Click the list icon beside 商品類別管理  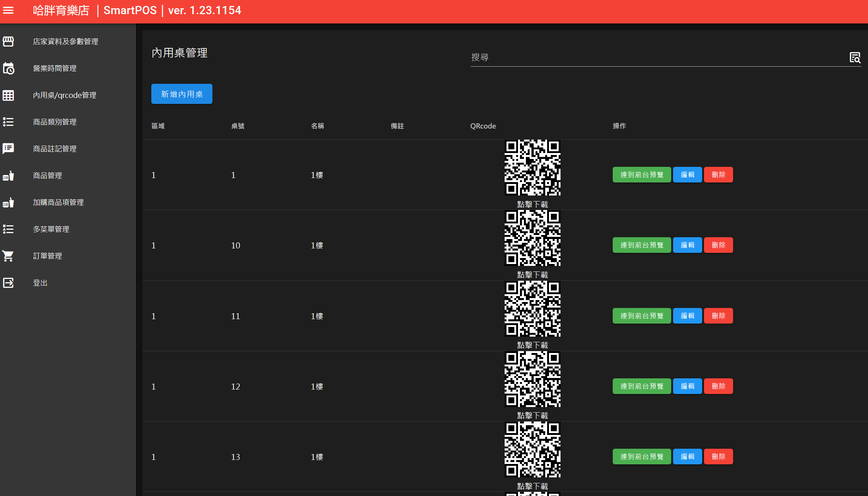[8, 122]
